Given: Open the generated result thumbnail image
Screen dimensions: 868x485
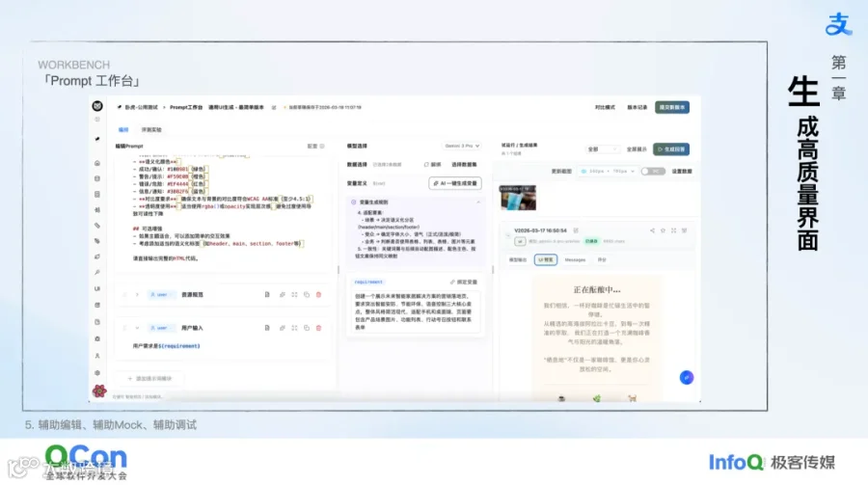Looking at the screenshot, I should pos(518,198).
